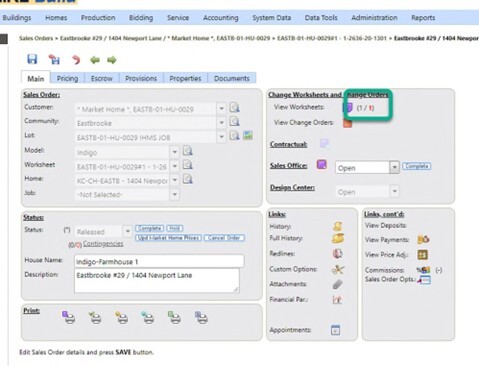Click Sales Orders in the breadcrumb
This screenshot has width=479, height=366.
[36, 38]
